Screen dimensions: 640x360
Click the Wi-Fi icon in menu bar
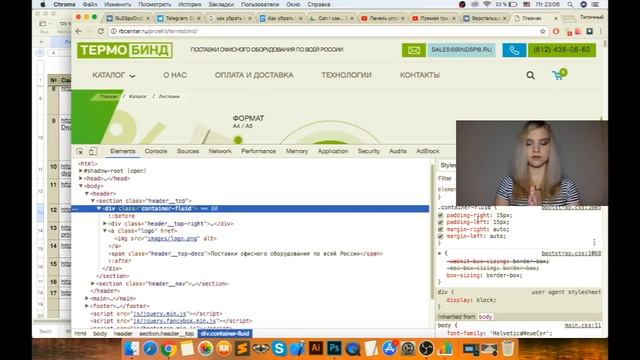pyautogui.click(x=487, y=4)
